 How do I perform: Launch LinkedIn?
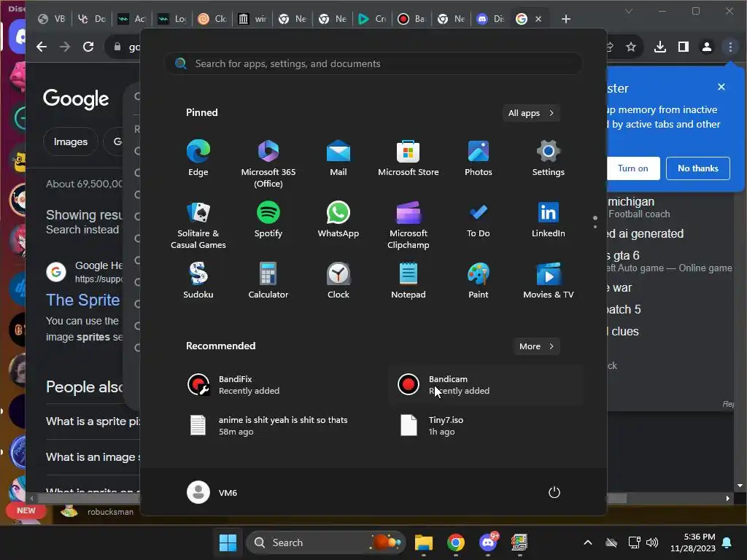(549, 220)
